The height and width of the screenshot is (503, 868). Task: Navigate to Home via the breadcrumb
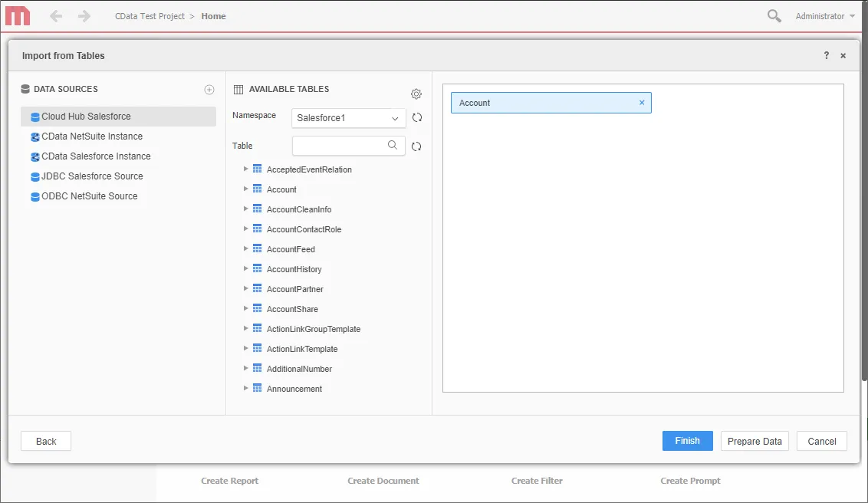(x=212, y=15)
